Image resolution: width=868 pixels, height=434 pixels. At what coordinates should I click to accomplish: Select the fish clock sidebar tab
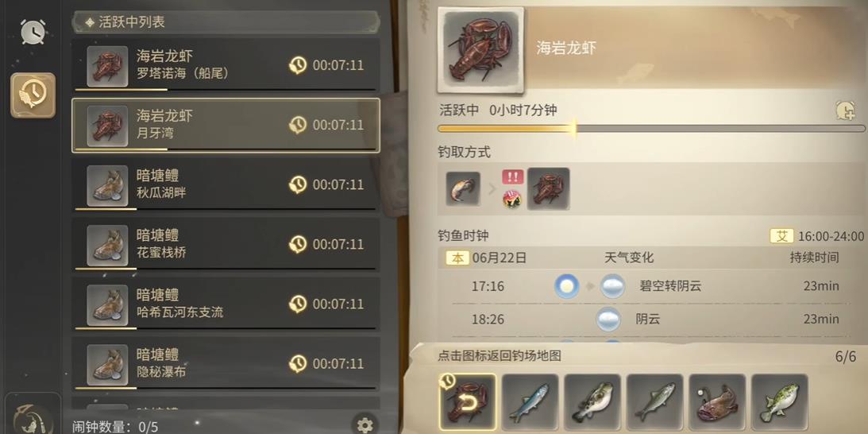pyautogui.click(x=33, y=95)
